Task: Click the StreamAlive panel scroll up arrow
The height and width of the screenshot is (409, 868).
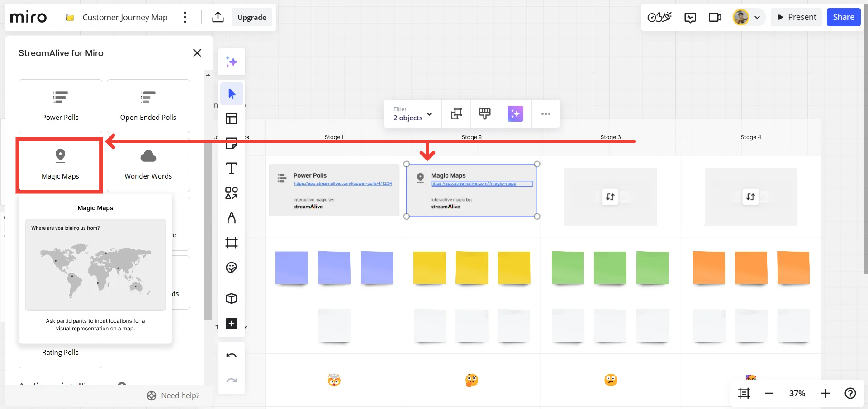Action: point(208,75)
